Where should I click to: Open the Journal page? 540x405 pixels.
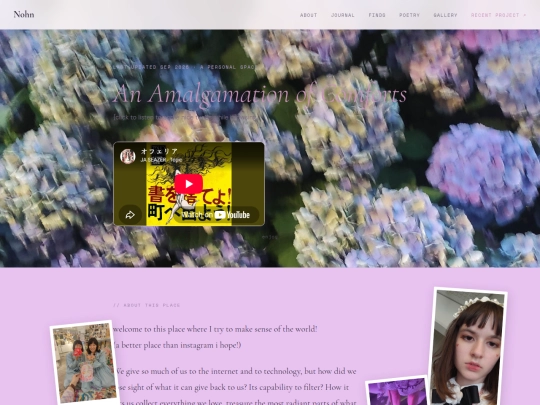point(342,15)
